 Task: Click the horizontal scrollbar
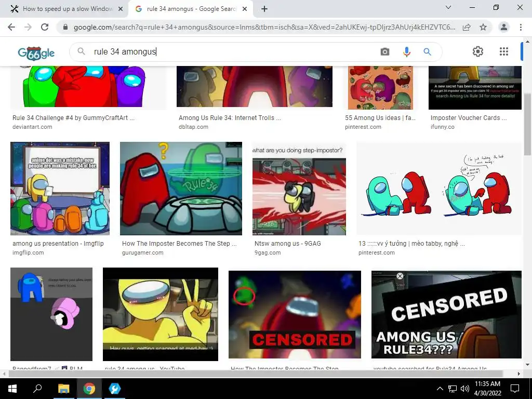[256, 374]
